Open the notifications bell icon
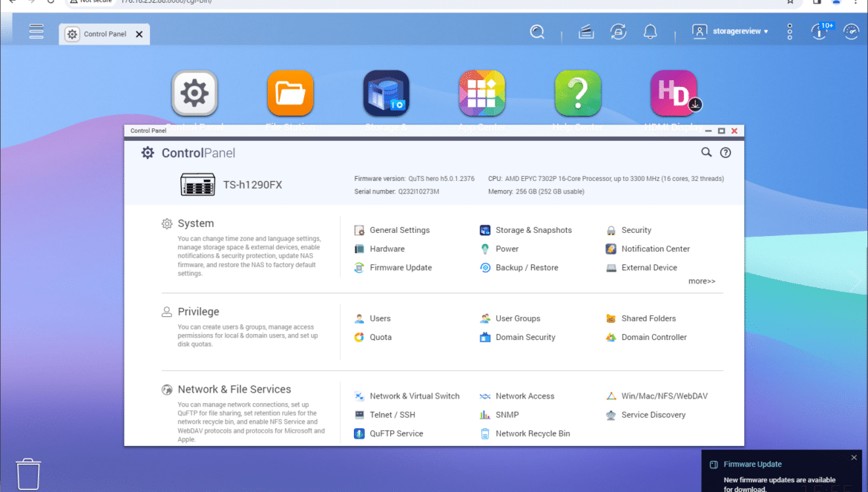 point(651,32)
